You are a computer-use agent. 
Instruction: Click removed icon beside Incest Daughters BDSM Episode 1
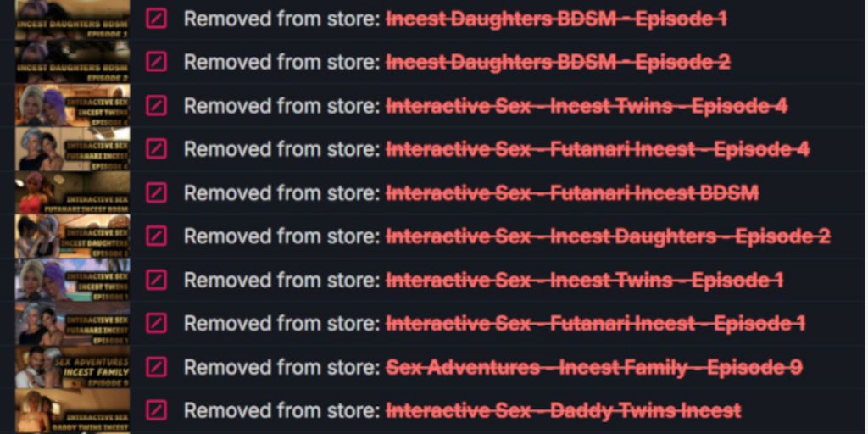point(156,19)
